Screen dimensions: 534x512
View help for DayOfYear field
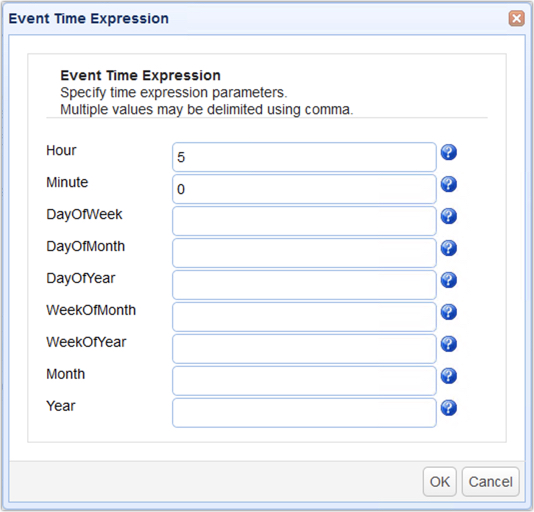click(449, 280)
